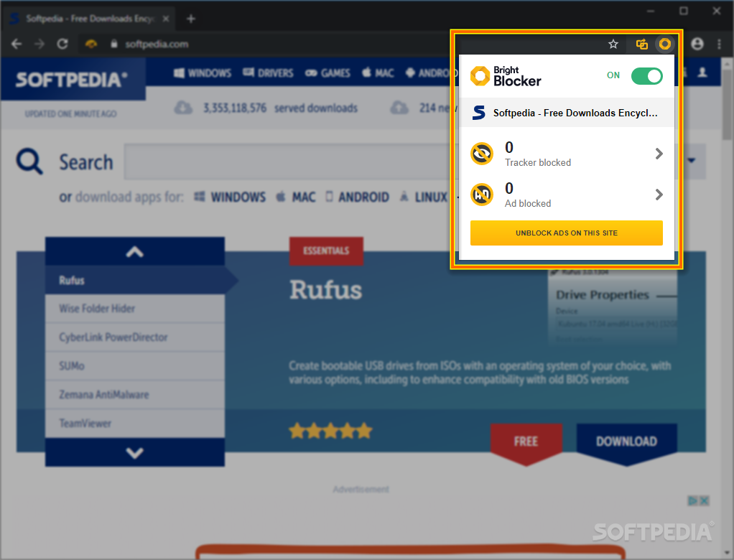The height and width of the screenshot is (560, 734).
Task: Click the page vertical scrollbar thumb
Action: 727,104
